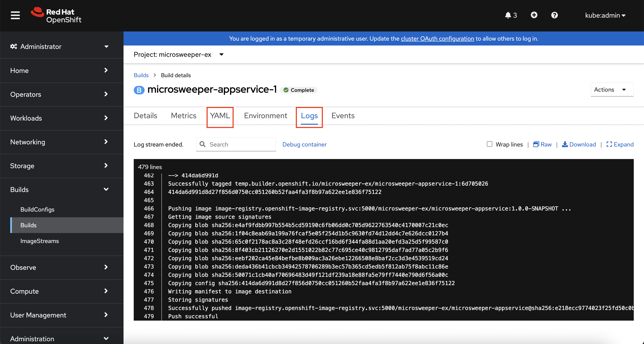Toggle Wrap lines checkbox
Screen dimensions: 644x344
489,144
